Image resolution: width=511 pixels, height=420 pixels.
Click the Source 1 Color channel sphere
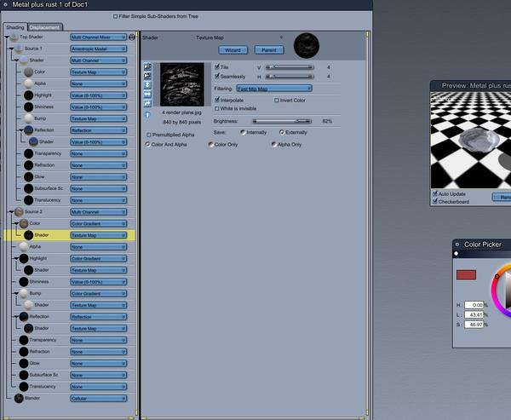pos(29,72)
